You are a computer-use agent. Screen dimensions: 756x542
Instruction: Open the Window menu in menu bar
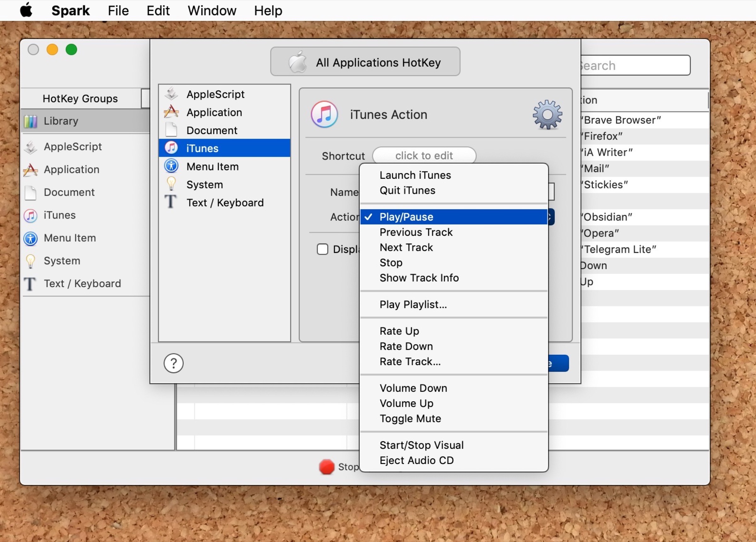click(x=212, y=11)
